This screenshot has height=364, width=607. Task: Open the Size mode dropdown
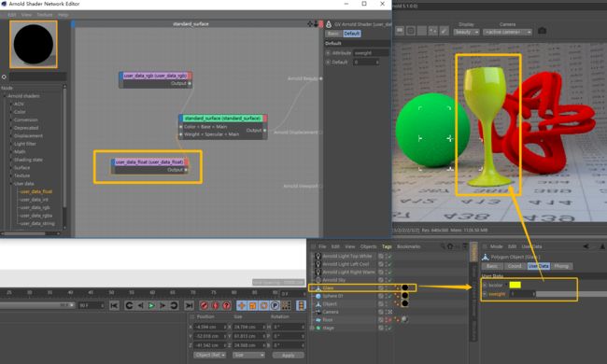coord(248,355)
